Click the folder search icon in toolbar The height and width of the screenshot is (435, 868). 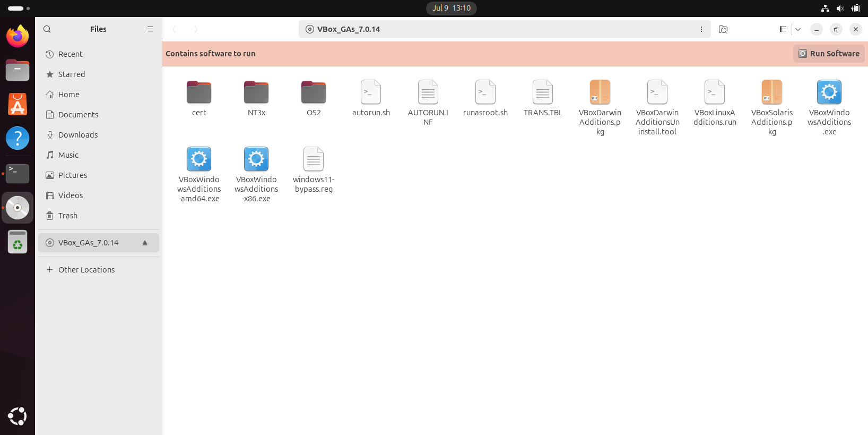pyautogui.click(x=723, y=29)
